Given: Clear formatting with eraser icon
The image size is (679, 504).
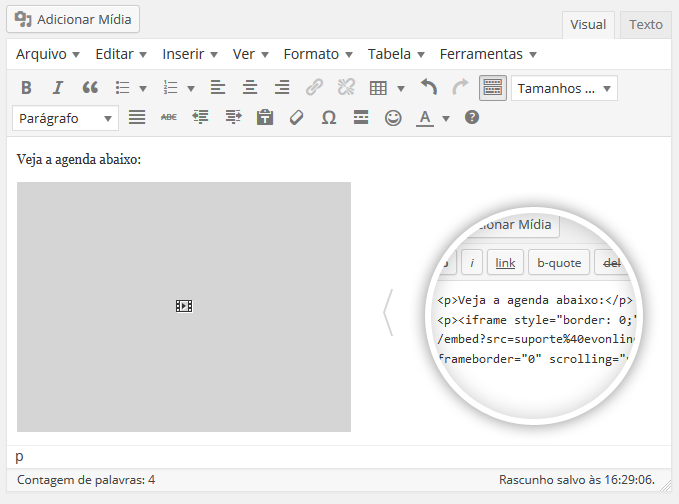Looking at the screenshot, I should point(297,118).
